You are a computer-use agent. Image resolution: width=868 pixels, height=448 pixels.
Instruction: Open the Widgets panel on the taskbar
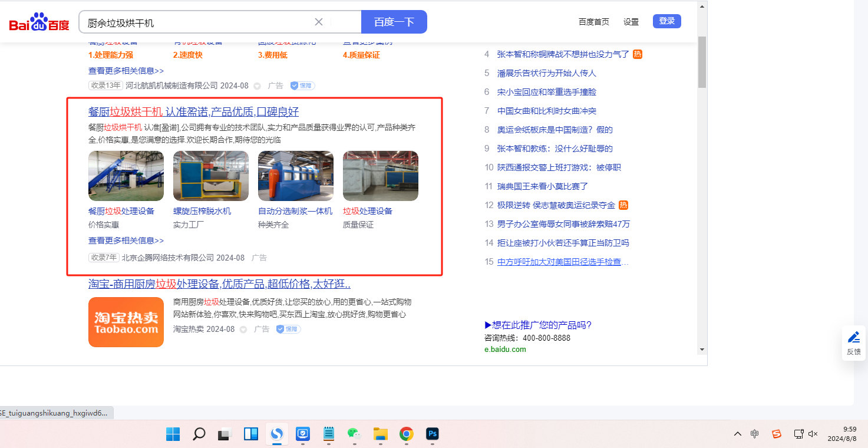click(x=251, y=434)
